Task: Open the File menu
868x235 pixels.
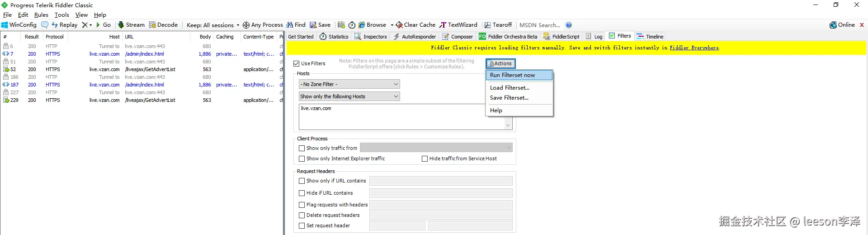Action: [7, 15]
